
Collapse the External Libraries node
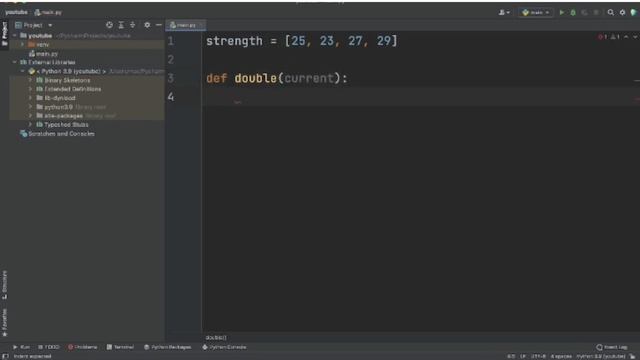[x=15, y=62]
